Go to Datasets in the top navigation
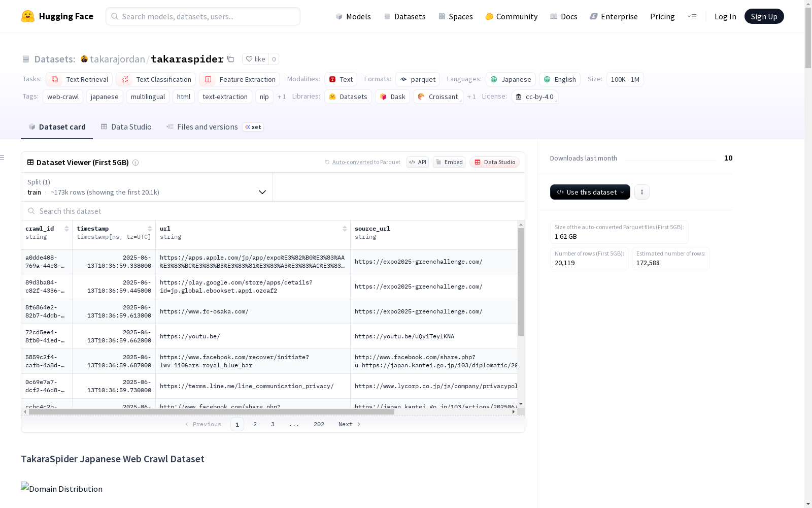The image size is (812, 508). click(404, 16)
